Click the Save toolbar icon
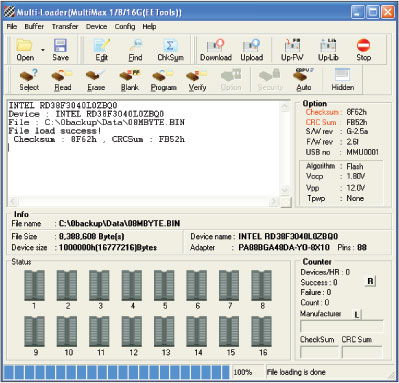The image size is (399, 383). [x=60, y=50]
